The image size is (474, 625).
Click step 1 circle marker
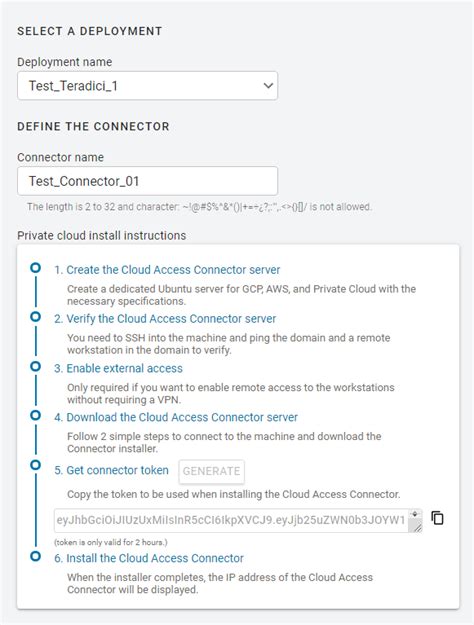pos(35,267)
